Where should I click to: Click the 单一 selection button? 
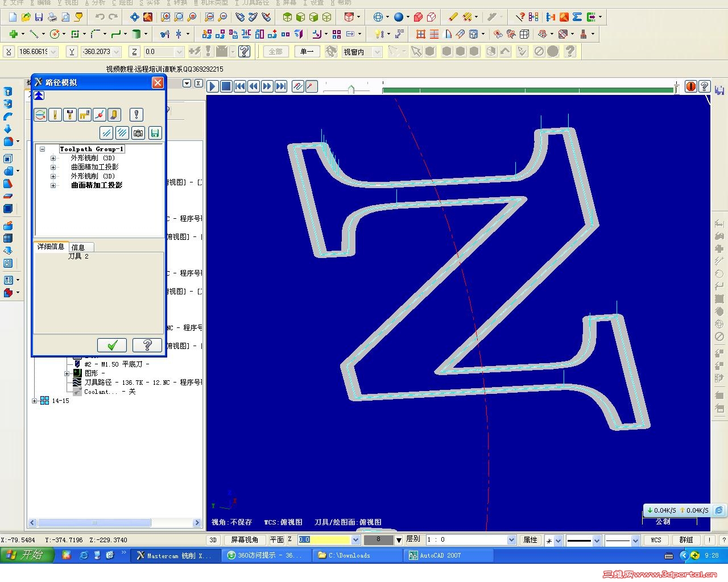pos(307,52)
